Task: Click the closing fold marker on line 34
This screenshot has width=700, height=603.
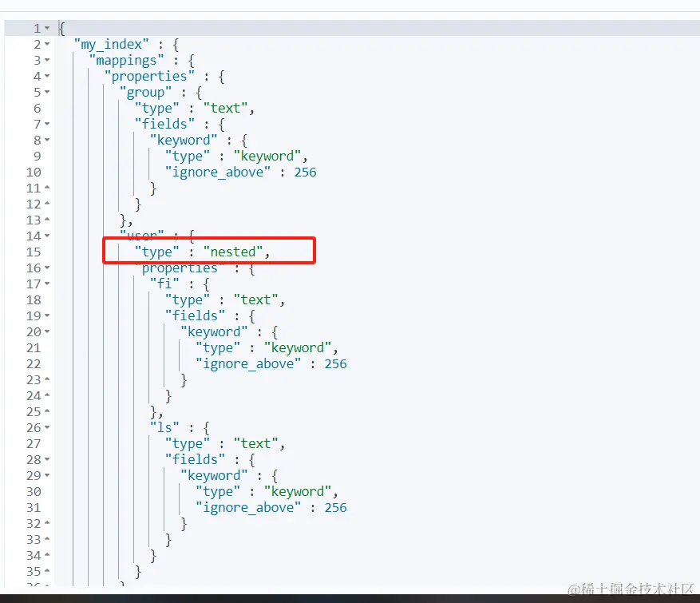Action: [x=47, y=556]
